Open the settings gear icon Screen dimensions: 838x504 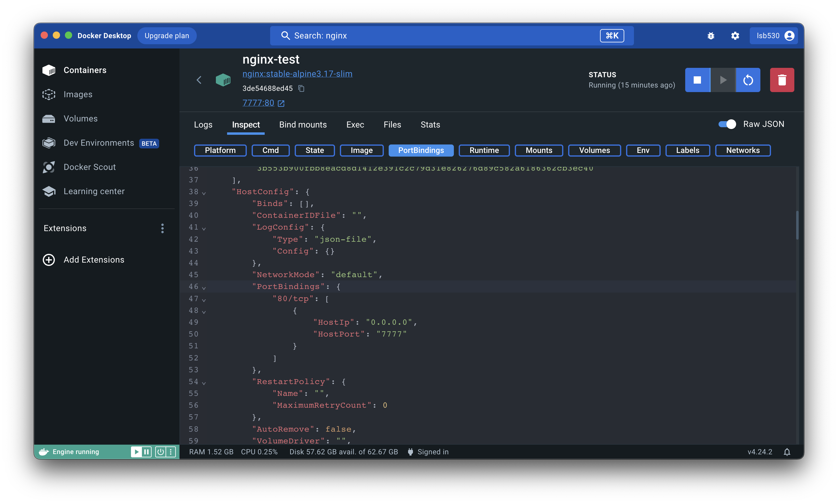[735, 36]
